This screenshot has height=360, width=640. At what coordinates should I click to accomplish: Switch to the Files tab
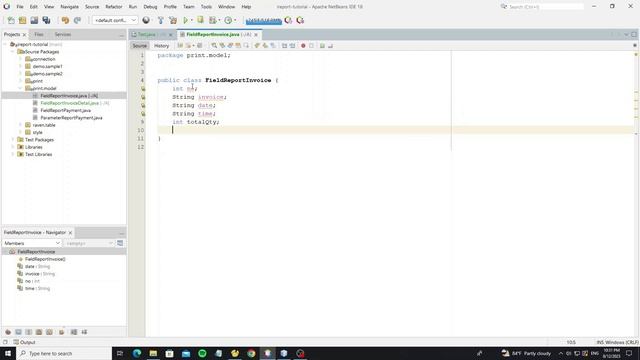click(39, 34)
